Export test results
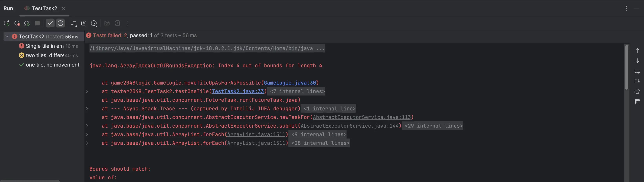 (117, 23)
